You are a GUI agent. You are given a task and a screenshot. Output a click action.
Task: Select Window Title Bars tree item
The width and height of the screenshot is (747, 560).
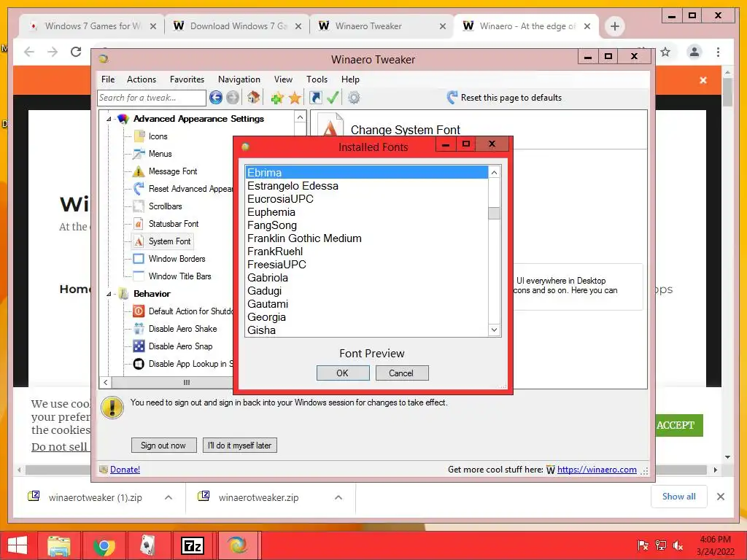coord(179,276)
